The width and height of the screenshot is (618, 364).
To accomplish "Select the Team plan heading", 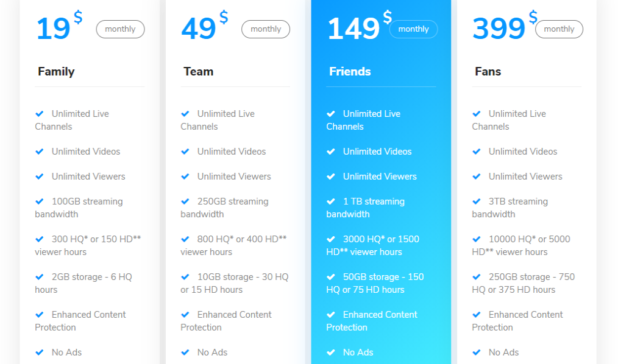I will coord(198,72).
